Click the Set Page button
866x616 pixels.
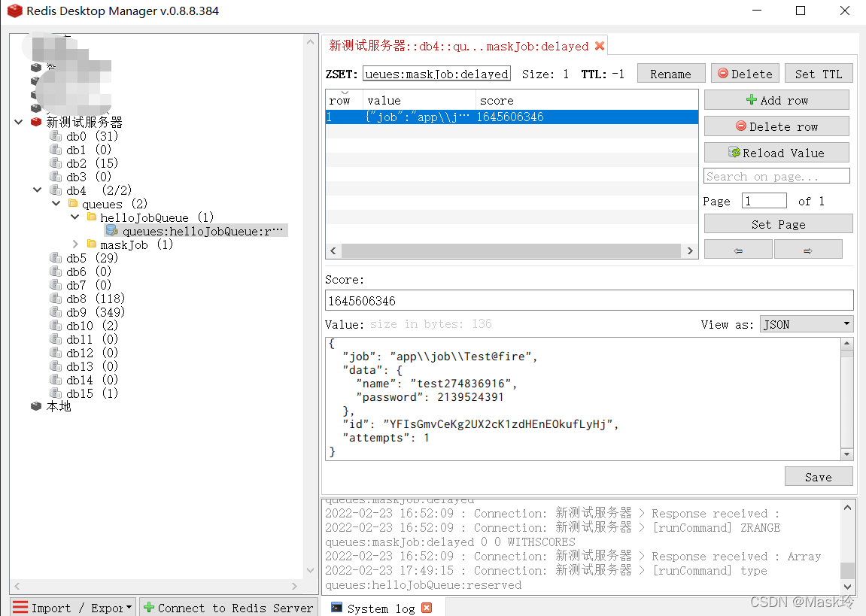coord(779,224)
